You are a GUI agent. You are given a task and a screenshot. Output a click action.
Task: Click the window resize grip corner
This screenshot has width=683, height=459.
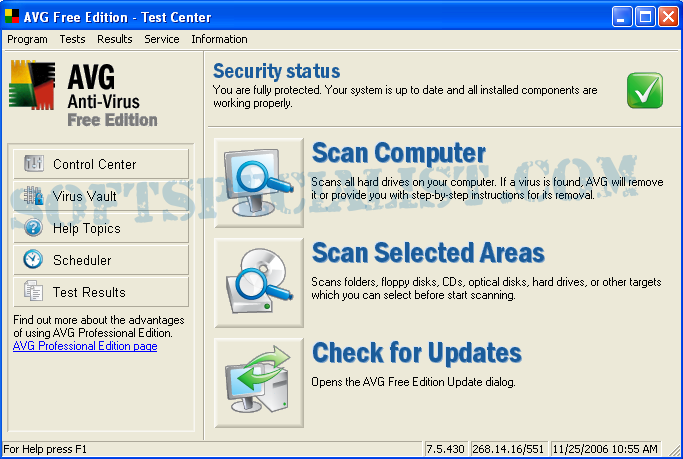pos(675,451)
